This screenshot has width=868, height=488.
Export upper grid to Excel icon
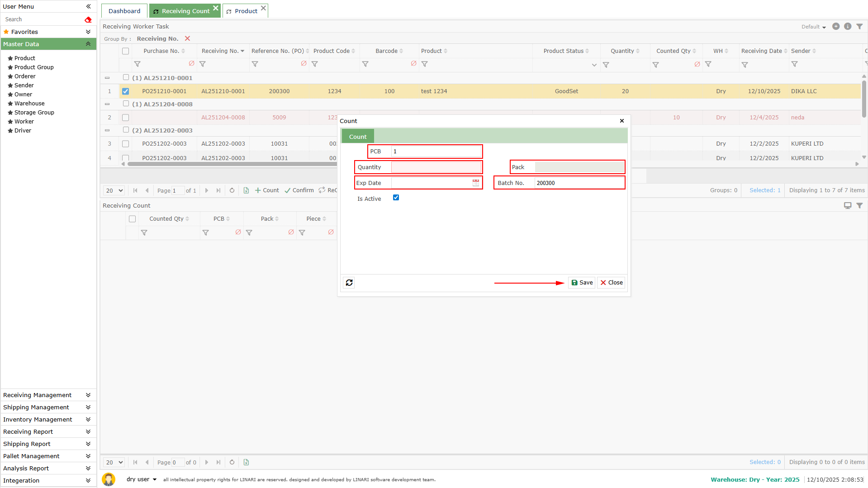click(x=246, y=190)
